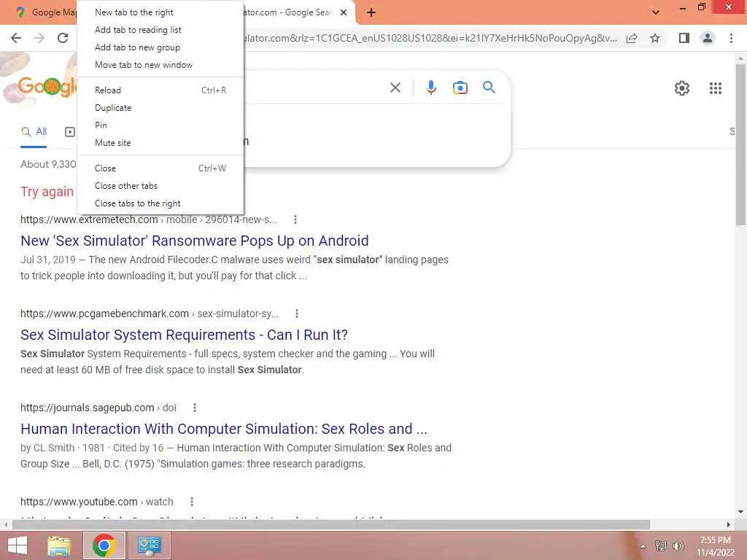Switch to the Google Maps tab
The image size is (747, 560).
coord(45,12)
